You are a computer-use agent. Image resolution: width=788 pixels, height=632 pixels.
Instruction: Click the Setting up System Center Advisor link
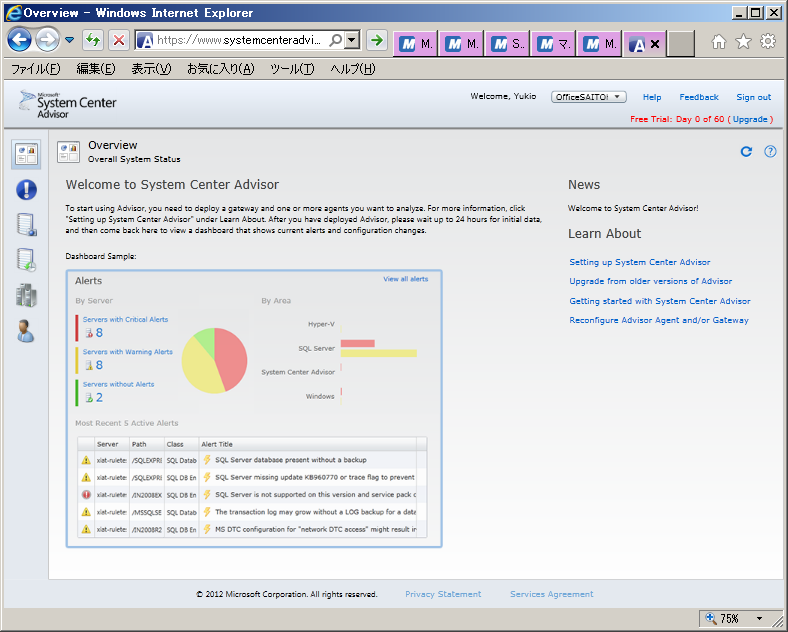639,262
